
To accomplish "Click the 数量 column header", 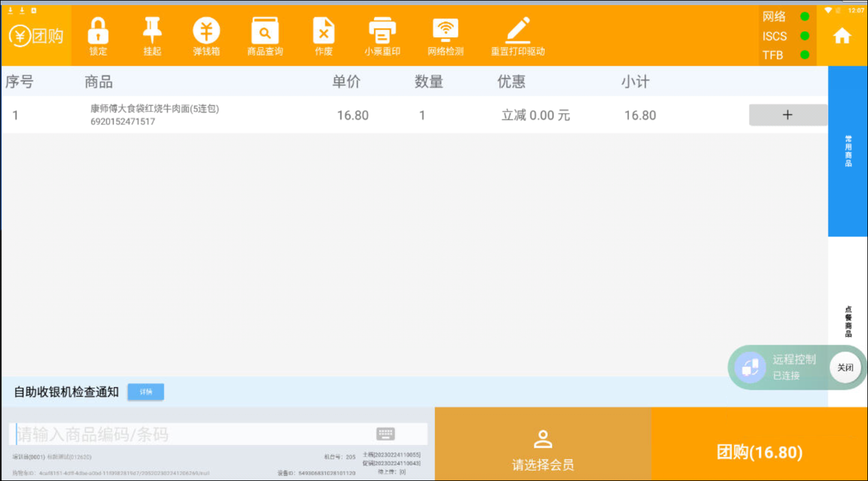I will 429,82.
